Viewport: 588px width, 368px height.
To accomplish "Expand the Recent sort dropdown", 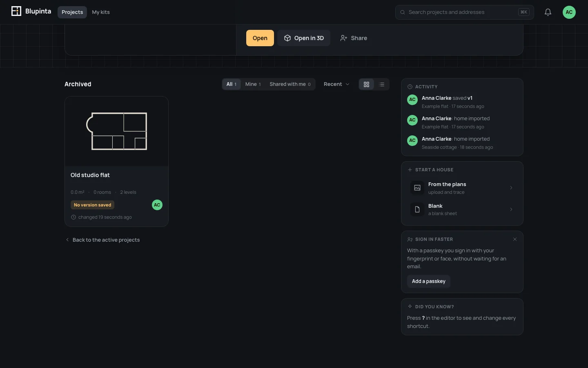I will pyautogui.click(x=336, y=84).
